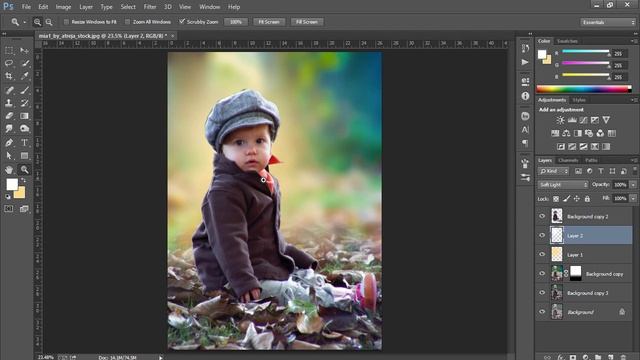Viewport: 640px width, 360px height.
Task: Click Zoom In mode in options bar
Action: (37, 22)
